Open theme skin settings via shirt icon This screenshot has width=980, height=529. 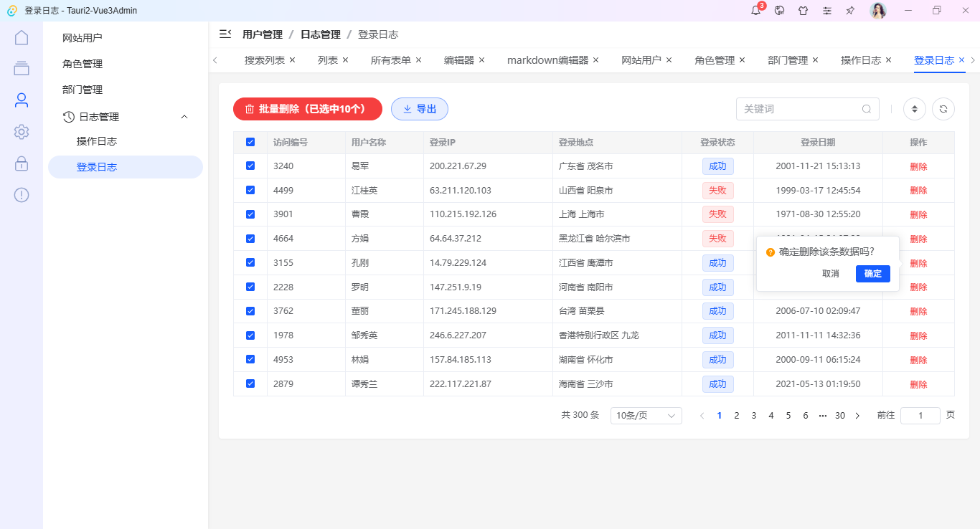click(x=804, y=11)
